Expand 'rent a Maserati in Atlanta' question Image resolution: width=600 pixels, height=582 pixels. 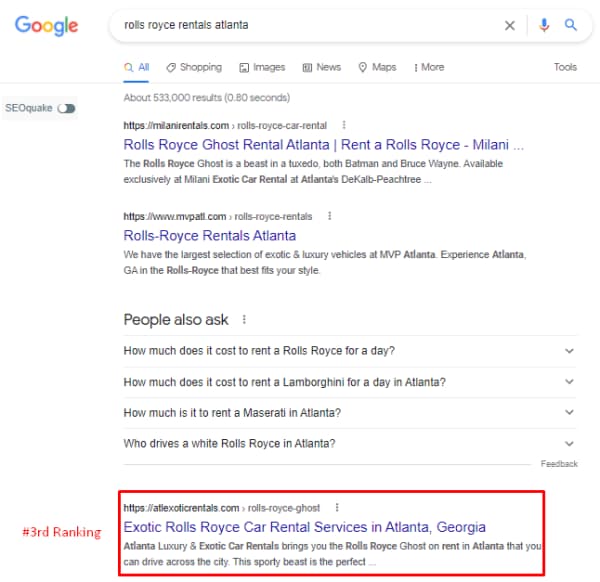tap(350, 412)
